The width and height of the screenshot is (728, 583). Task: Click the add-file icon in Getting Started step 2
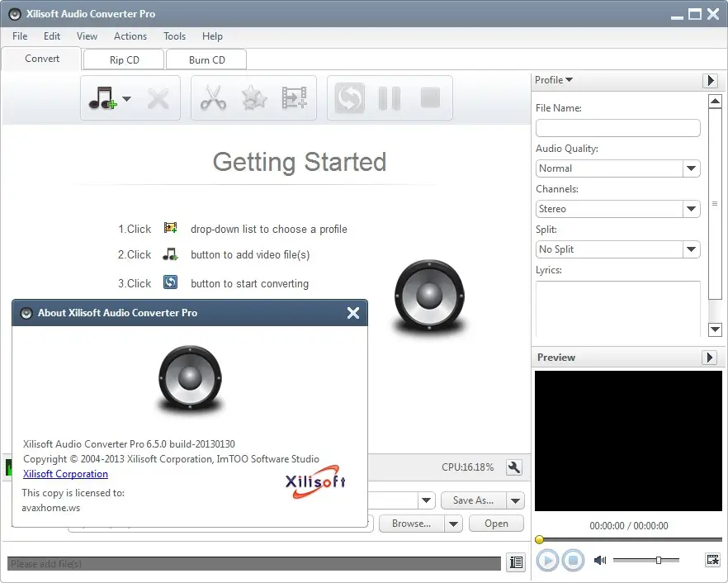(x=170, y=254)
